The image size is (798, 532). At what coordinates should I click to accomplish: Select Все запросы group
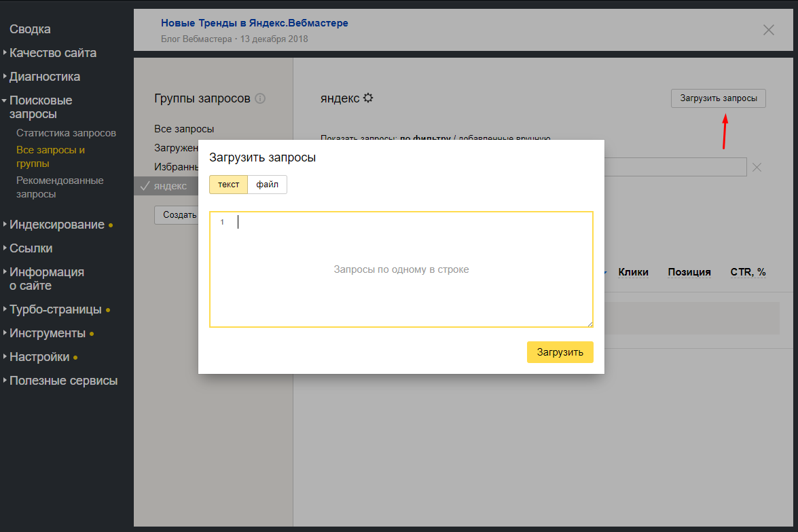pyautogui.click(x=184, y=129)
